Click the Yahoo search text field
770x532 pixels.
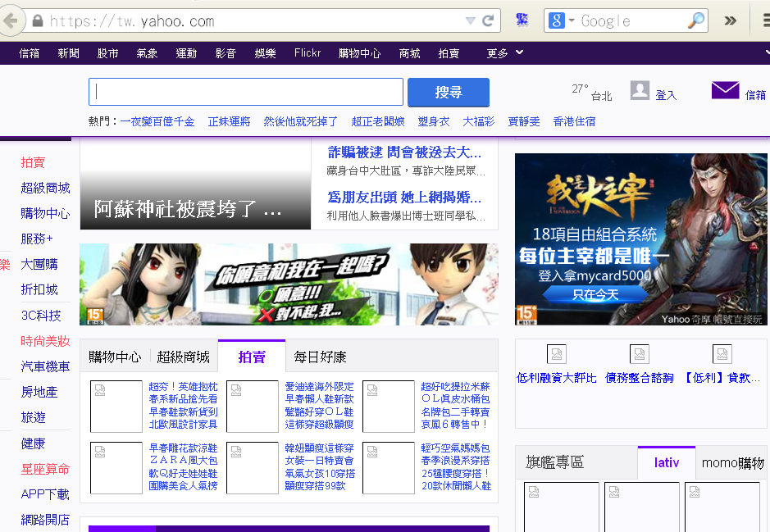246,92
